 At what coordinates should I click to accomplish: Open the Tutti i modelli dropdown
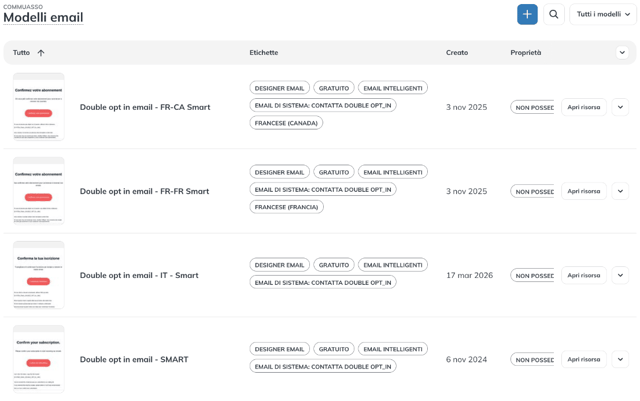point(603,14)
